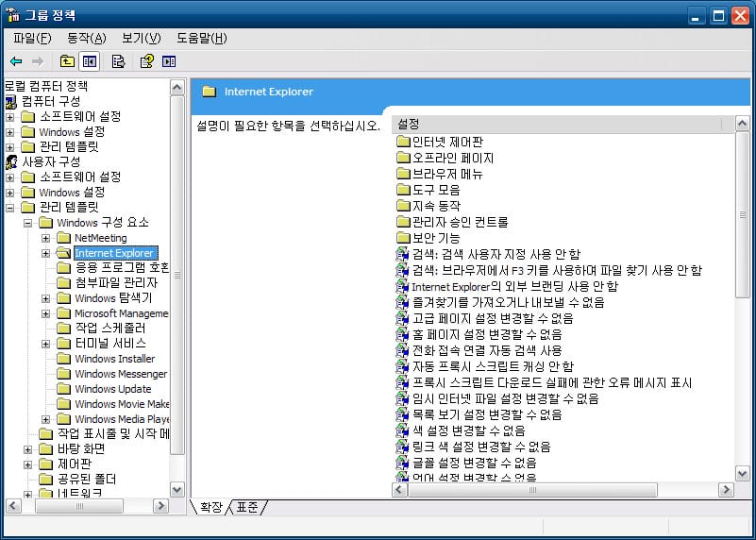Click the 사용자 구성 user icon
Screen dimensions: 756x540
tap(11, 162)
